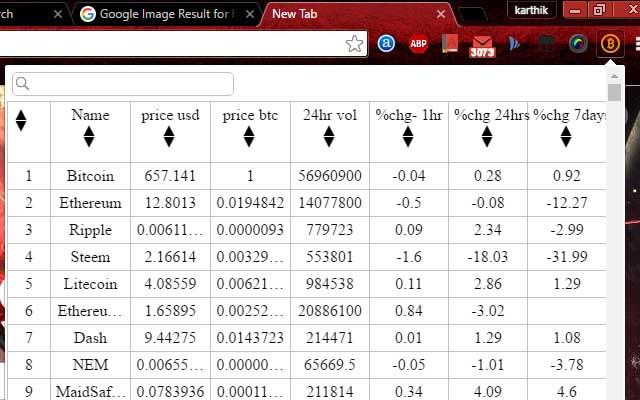The image size is (640, 400).
Task: Click the karthik profile button
Action: [x=531, y=10]
